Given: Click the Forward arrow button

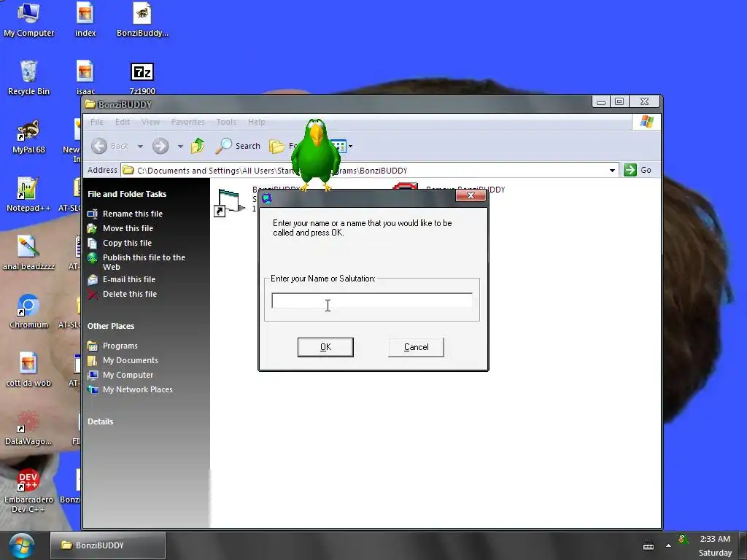Looking at the screenshot, I should point(160,146).
